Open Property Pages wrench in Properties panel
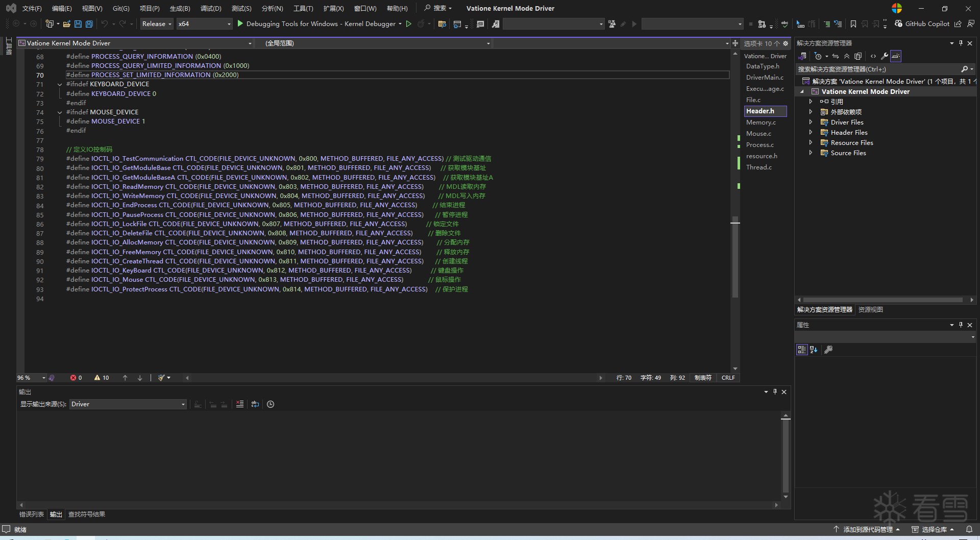The width and height of the screenshot is (980, 540). [828, 350]
